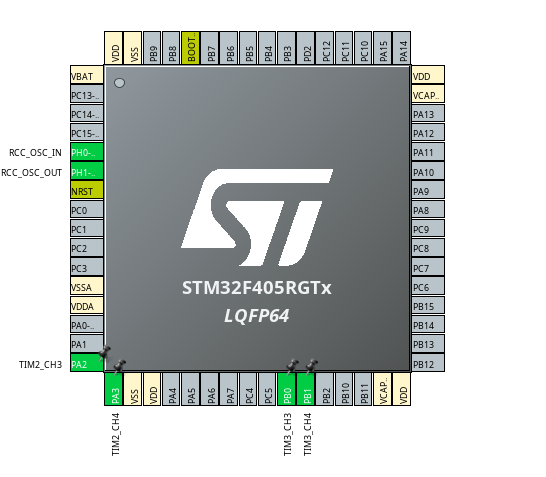Choose pin PA13
The height and width of the screenshot is (477, 546).
(428, 114)
